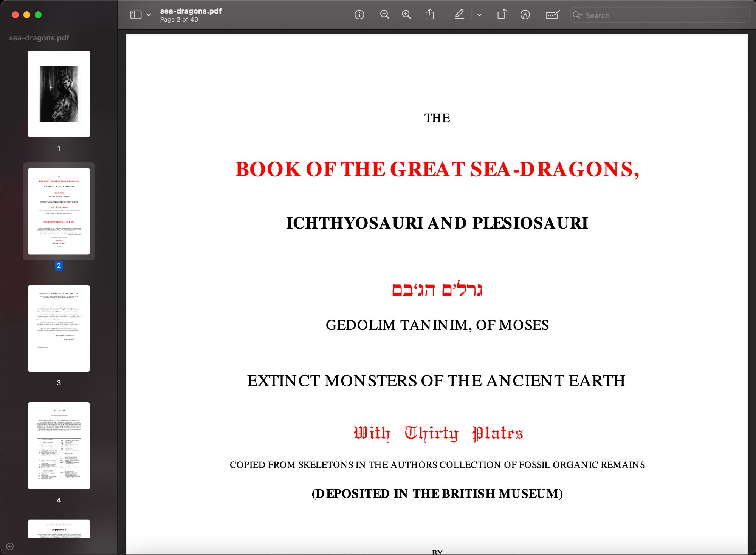The image size is (756, 555).
Task: Show document info inspector
Action: (x=359, y=15)
